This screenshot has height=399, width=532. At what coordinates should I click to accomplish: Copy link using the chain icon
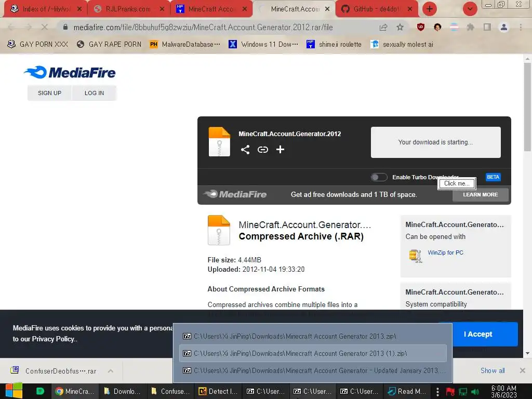tap(262, 150)
